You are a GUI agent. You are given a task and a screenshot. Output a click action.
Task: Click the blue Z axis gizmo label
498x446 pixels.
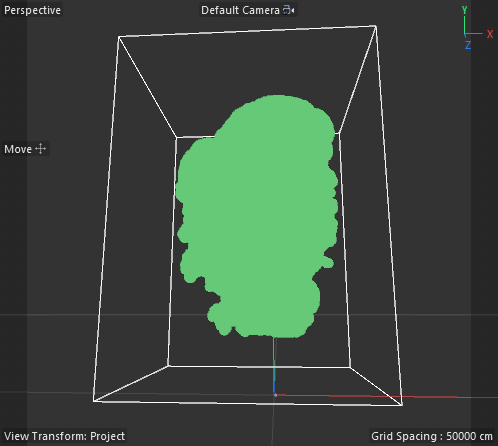(468, 45)
